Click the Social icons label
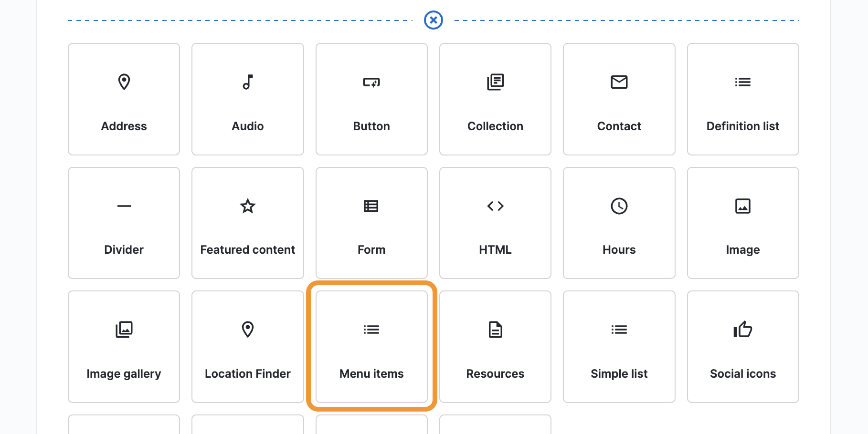Image resolution: width=868 pixels, height=434 pixels. [742, 374]
